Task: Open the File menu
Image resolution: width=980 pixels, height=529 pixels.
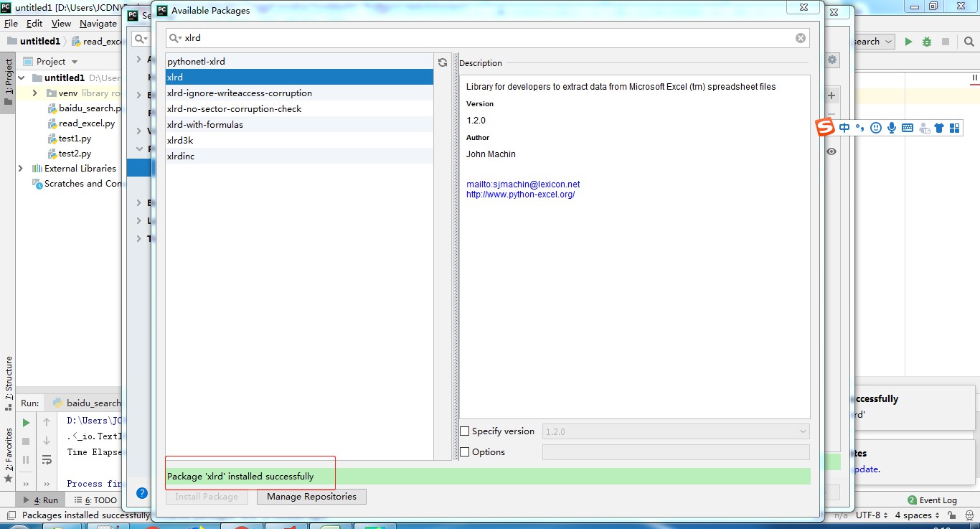Action: (x=11, y=24)
